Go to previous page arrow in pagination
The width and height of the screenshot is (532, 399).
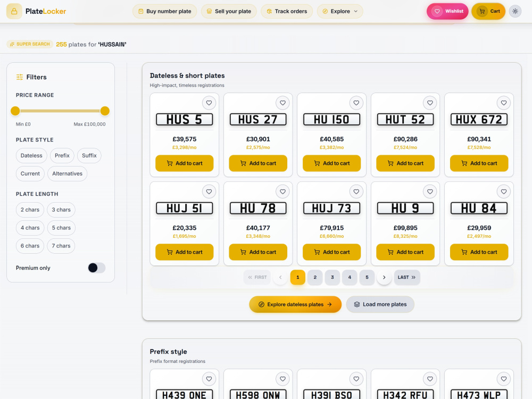[x=280, y=277]
